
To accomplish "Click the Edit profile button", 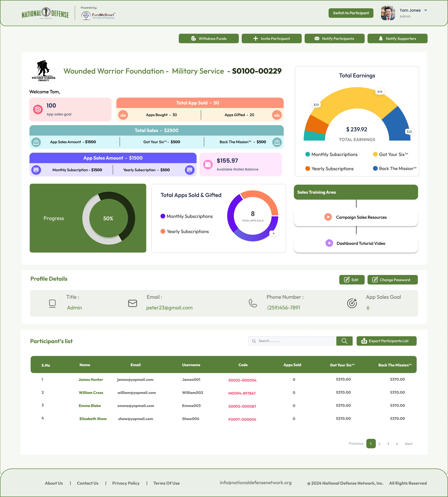I will click(x=352, y=280).
